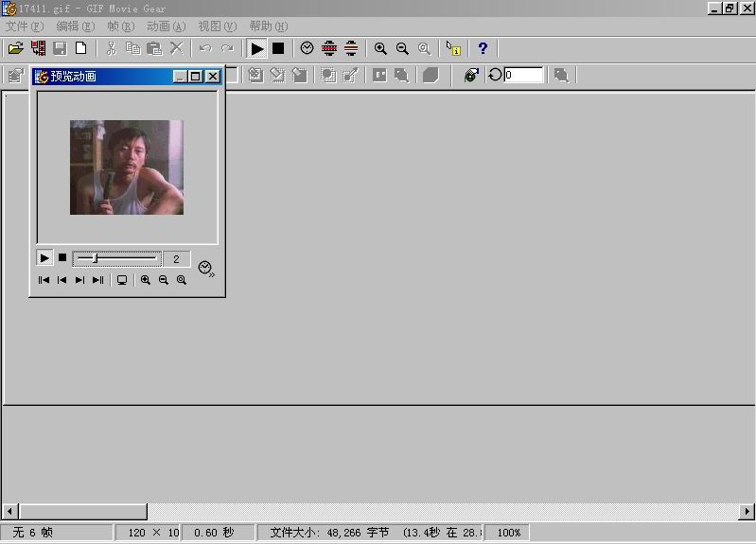
Task: Copy frames using the copy icon
Action: (133, 48)
